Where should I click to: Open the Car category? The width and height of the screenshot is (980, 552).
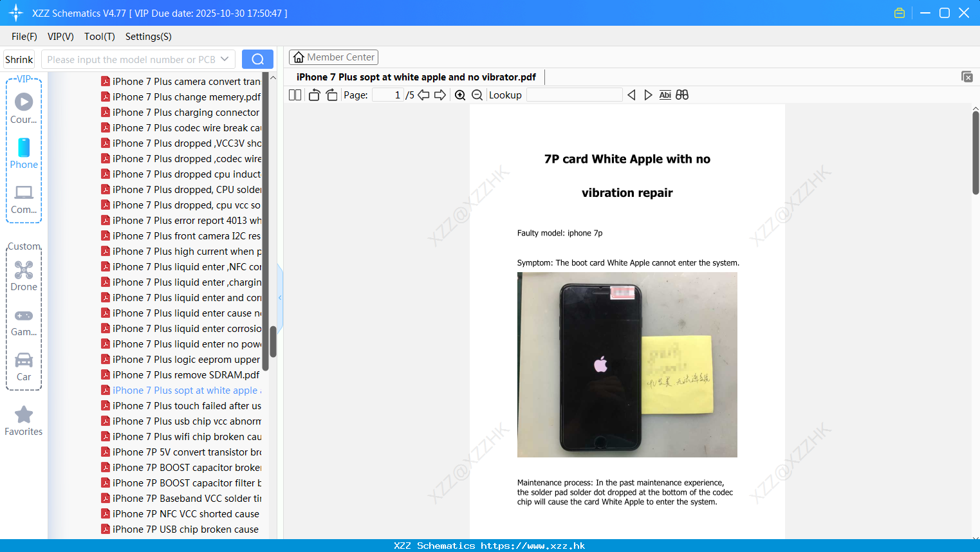(x=24, y=366)
